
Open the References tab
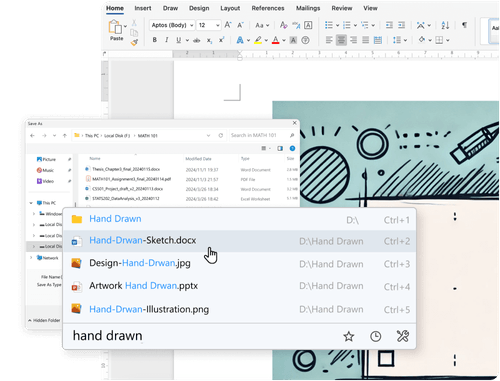(268, 8)
